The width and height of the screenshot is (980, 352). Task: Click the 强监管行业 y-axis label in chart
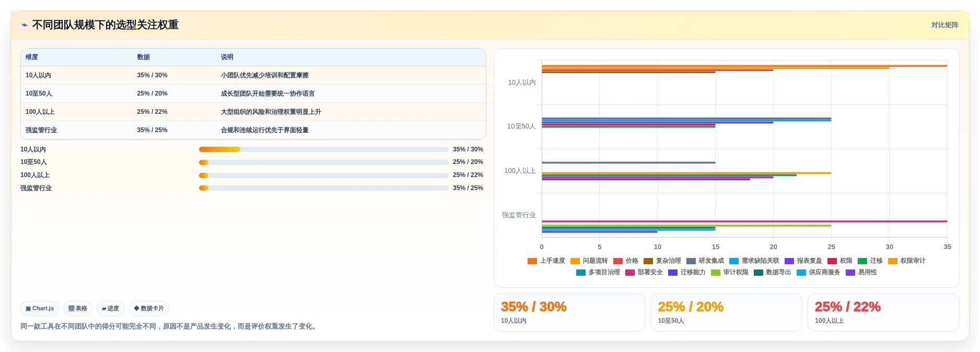point(519,215)
